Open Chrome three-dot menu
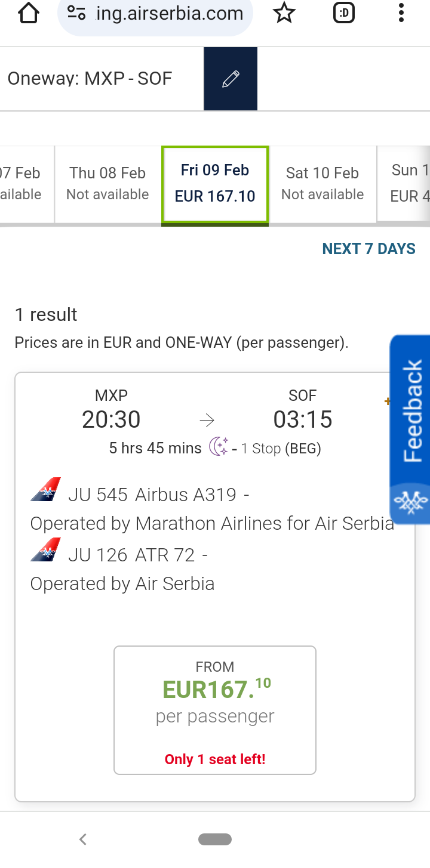The width and height of the screenshot is (430, 868). pos(401,13)
